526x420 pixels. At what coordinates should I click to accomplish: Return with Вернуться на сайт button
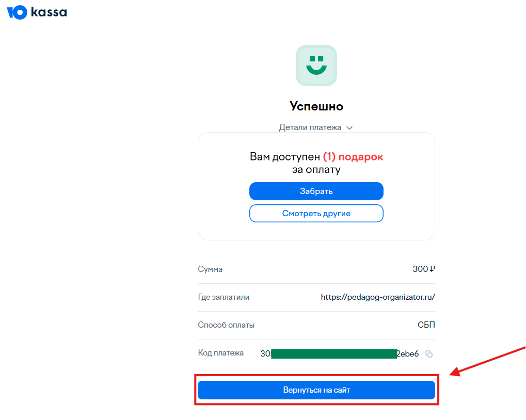316,390
